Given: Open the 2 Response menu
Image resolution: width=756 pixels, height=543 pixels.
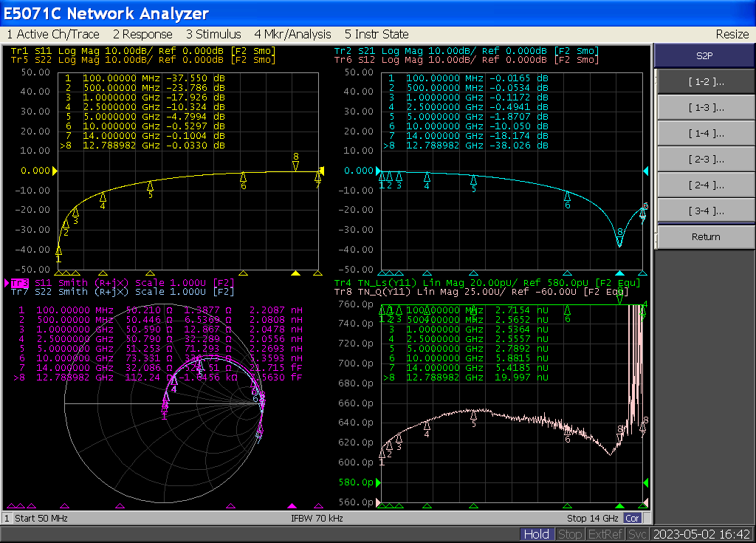Looking at the screenshot, I should point(142,34).
